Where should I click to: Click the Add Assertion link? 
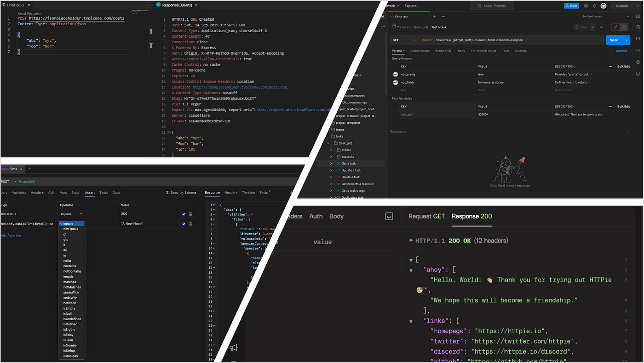(x=11, y=236)
